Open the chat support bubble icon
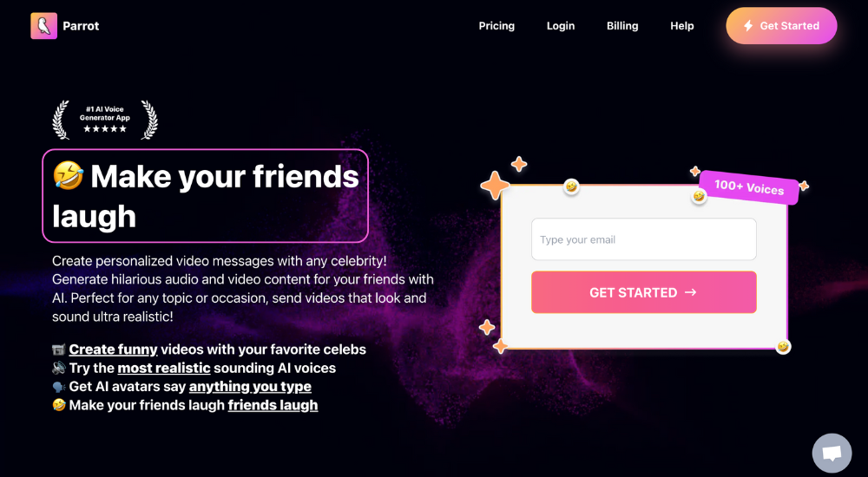 point(832,454)
